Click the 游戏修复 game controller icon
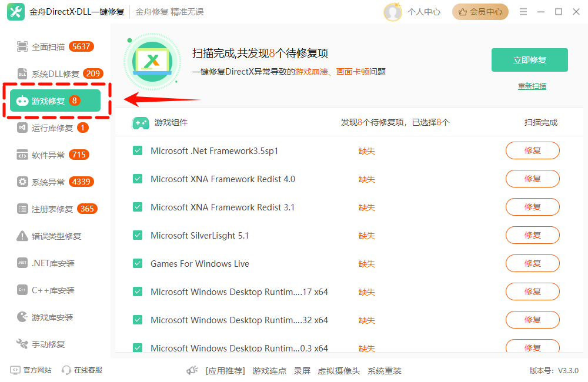 (22, 101)
